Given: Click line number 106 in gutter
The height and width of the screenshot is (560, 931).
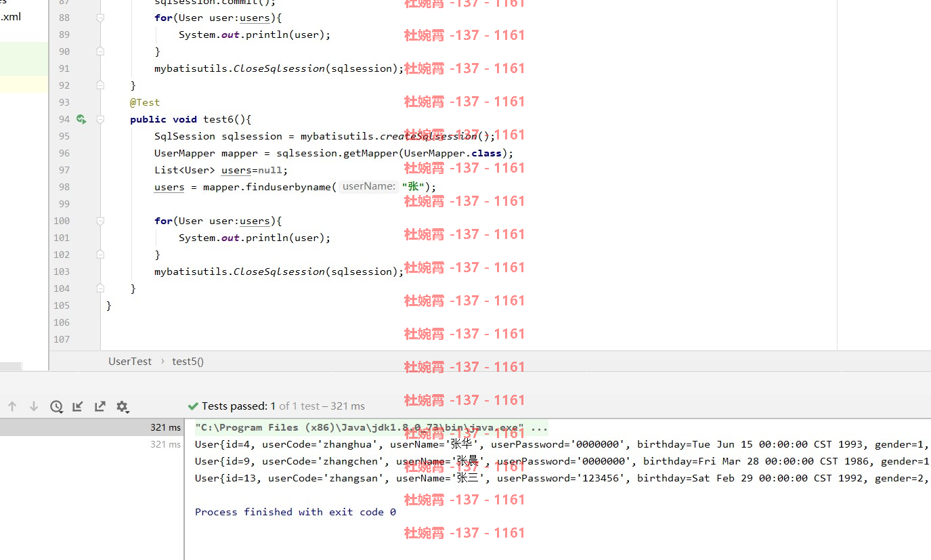Looking at the screenshot, I should (x=62, y=322).
